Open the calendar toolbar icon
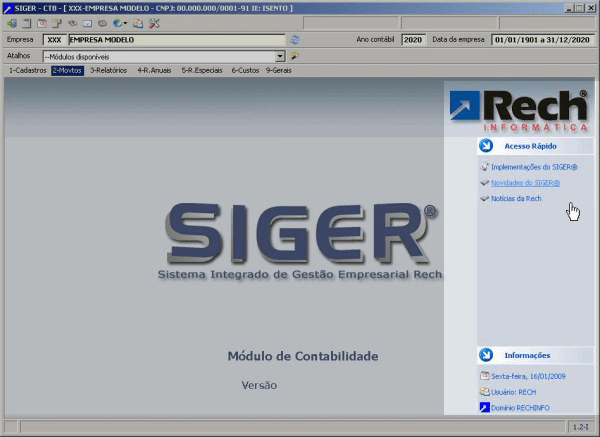 pyautogui.click(x=41, y=24)
